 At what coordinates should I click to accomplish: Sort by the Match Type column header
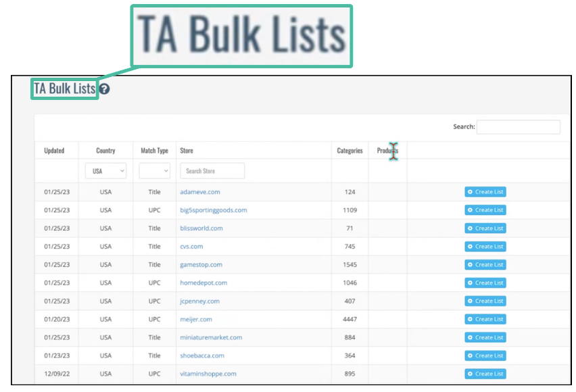point(154,151)
